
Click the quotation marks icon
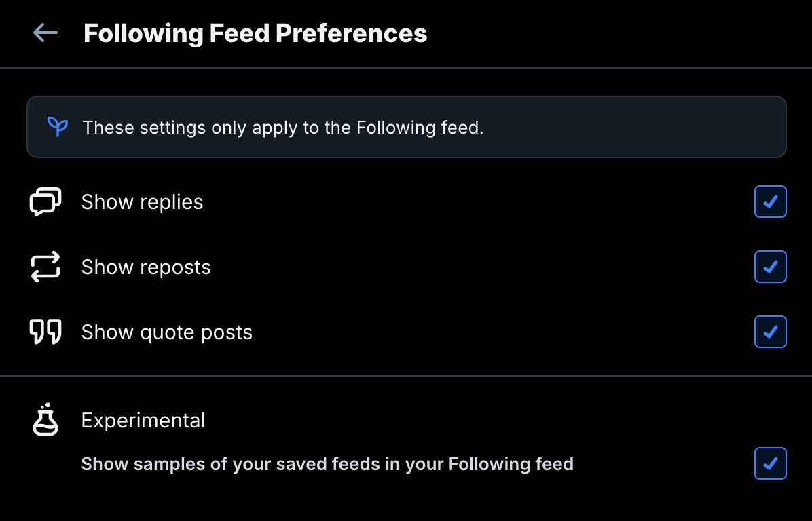point(45,332)
